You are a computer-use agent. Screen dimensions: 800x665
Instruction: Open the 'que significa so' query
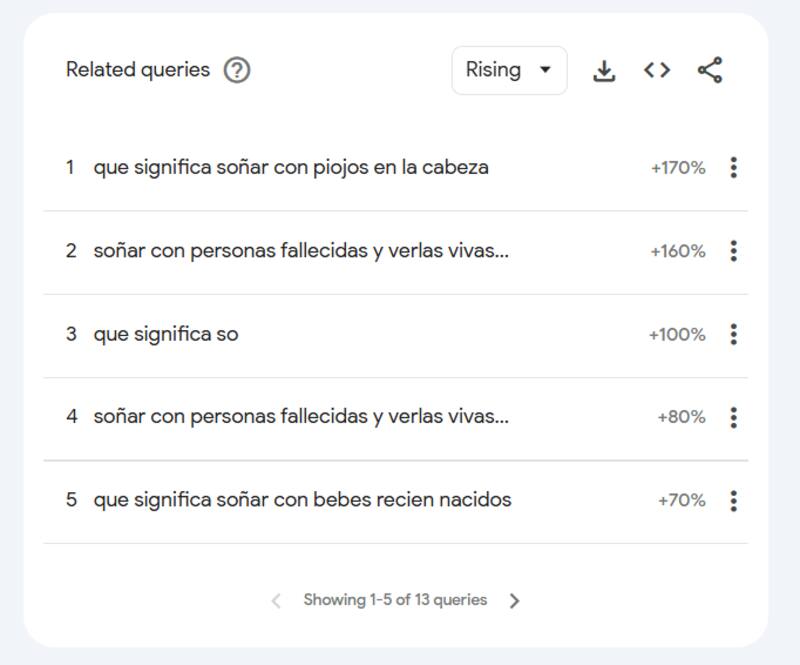[x=166, y=334]
